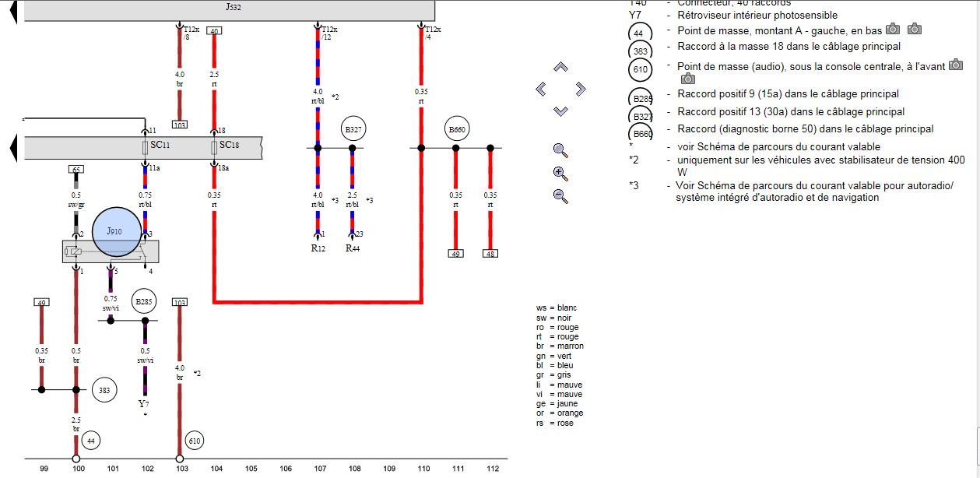Viewport: 980px width, 478px height.
Task: Pan the diagram right with the right chevron
Action: pos(580,89)
